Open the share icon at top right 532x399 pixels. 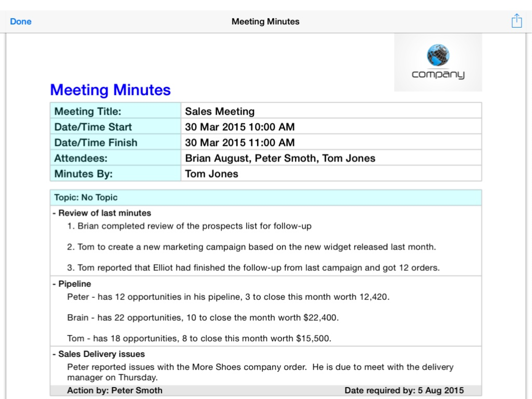(517, 21)
